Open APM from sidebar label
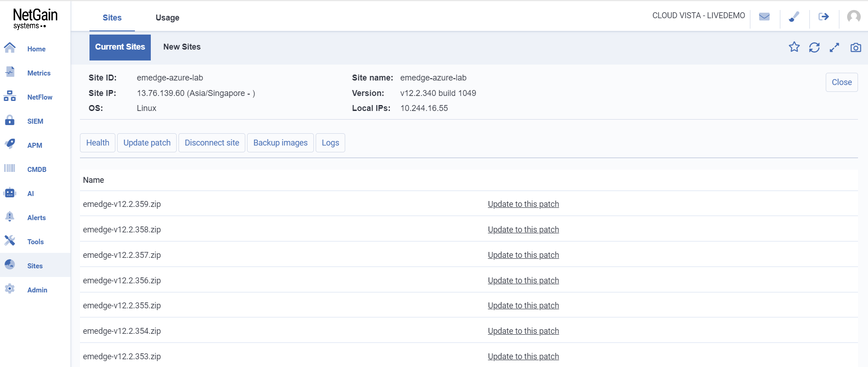The height and width of the screenshot is (367, 868). [x=35, y=146]
